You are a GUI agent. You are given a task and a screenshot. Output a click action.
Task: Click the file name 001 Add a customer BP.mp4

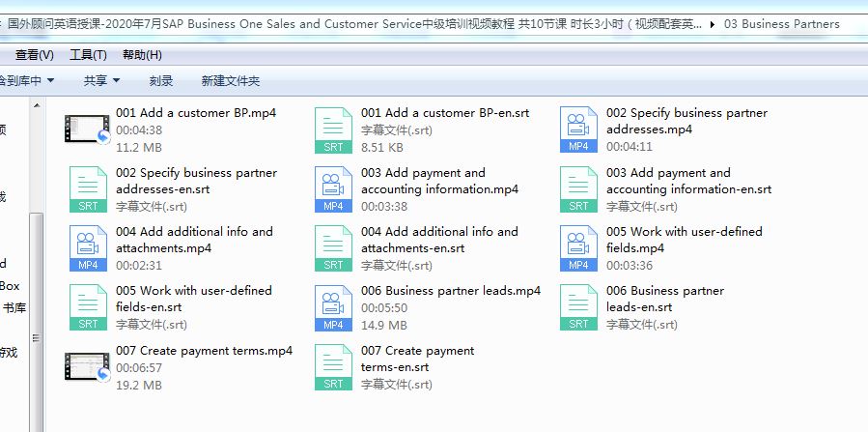(x=196, y=113)
